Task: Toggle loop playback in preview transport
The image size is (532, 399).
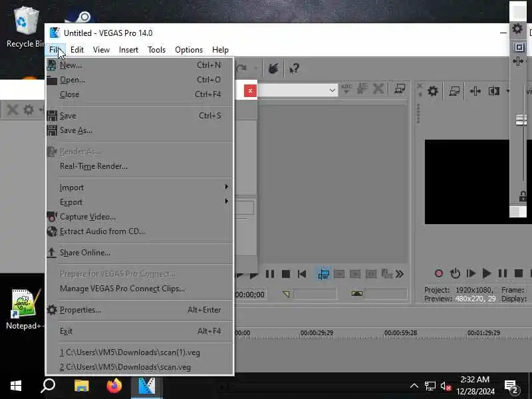Action: (455, 273)
